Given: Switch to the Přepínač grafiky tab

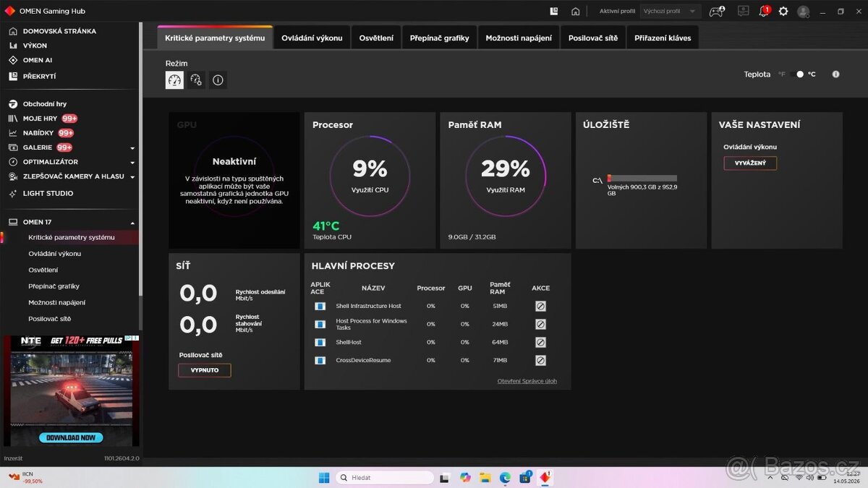Looking at the screenshot, I should tap(439, 38).
